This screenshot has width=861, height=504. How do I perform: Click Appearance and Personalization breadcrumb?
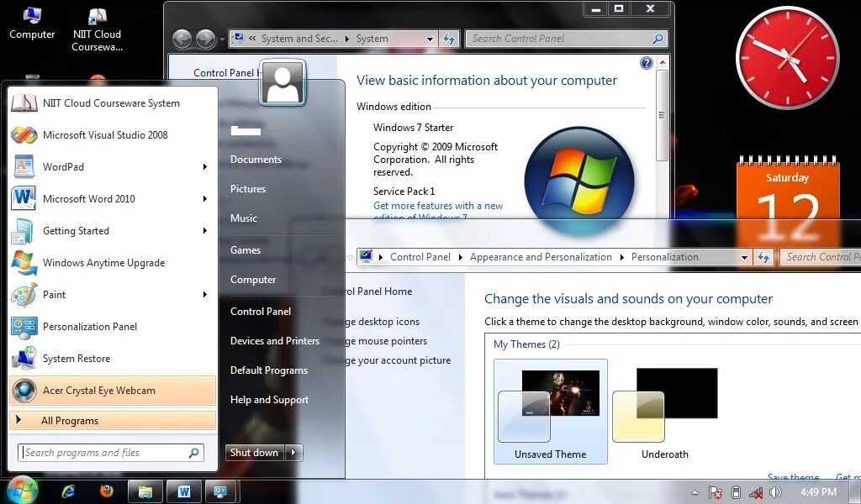tap(541, 257)
